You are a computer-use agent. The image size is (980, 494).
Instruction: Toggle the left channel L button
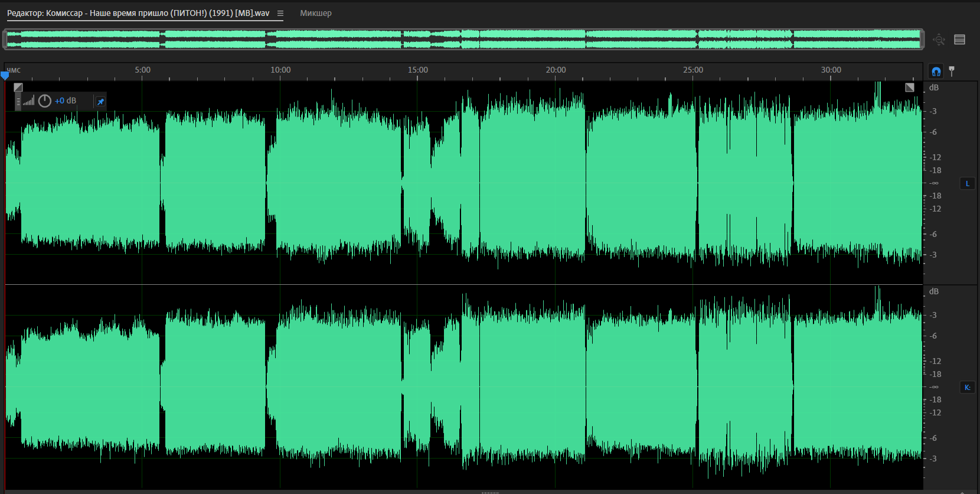pyautogui.click(x=967, y=184)
